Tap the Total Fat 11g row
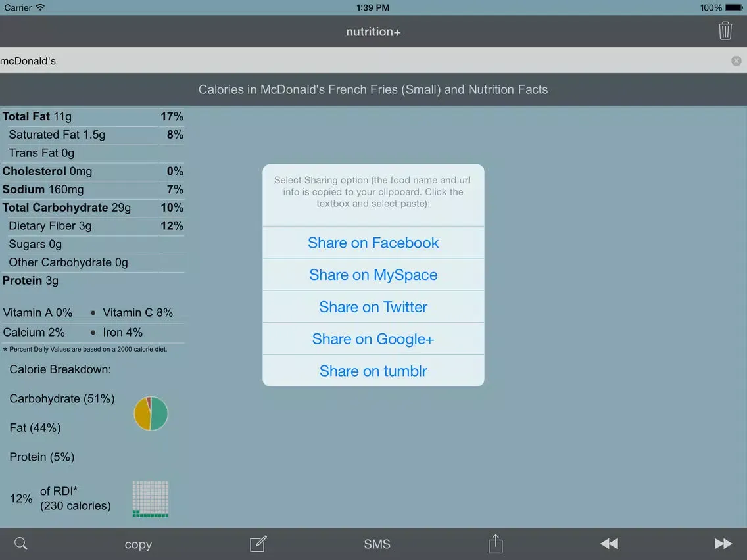This screenshot has height=560, width=747. point(93,117)
